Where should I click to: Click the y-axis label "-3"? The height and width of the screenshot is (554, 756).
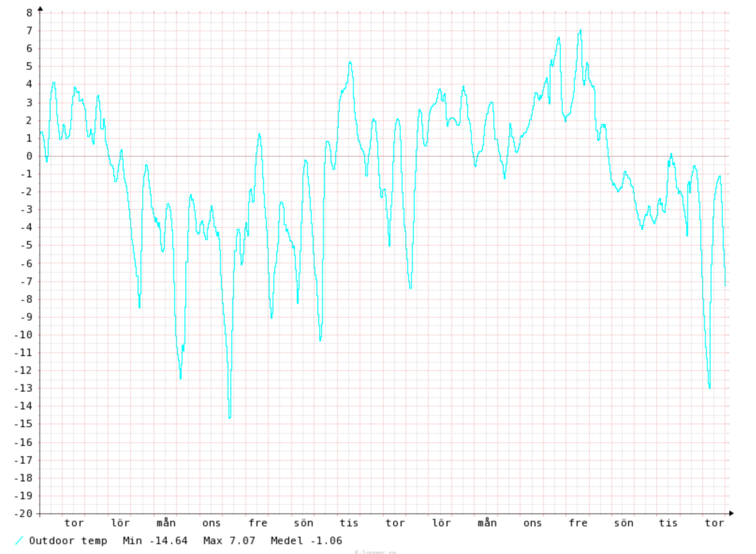pos(26,210)
